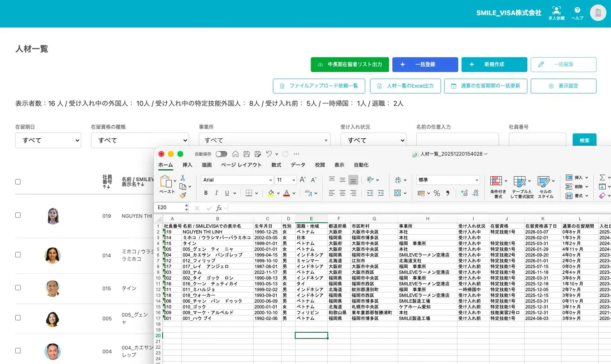Image resolution: width=611 pixels, height=364 pixels.
Task: Open the 在留期日 filter dropdown
Action: (x=48, y=140)
